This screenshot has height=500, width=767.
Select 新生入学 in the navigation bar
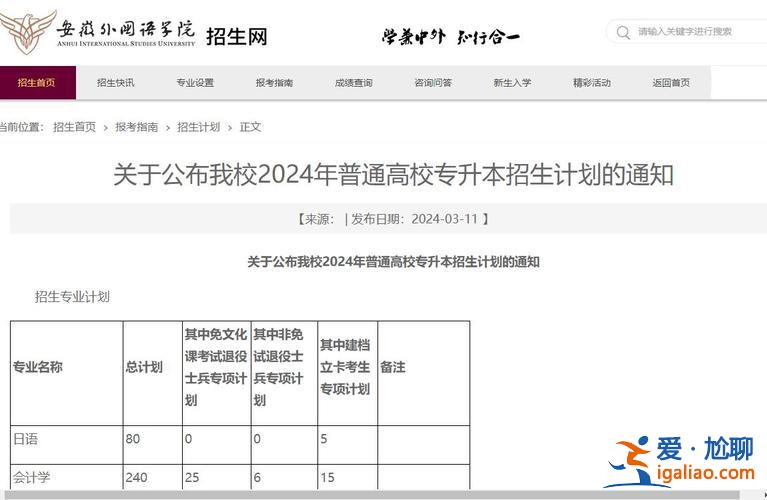[x=512, y=83]
